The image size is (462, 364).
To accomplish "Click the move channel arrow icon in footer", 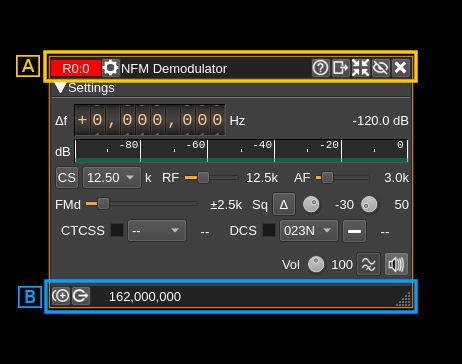I will pyautogui.click(x=81, y=296).
